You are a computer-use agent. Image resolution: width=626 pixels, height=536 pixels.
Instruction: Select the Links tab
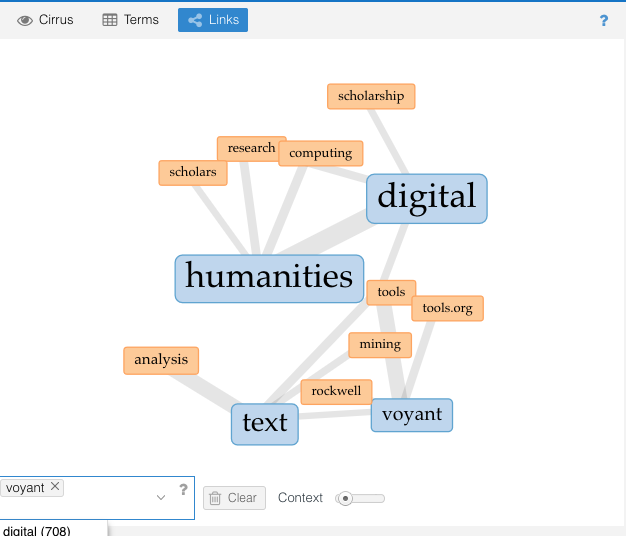coord(213,20)
